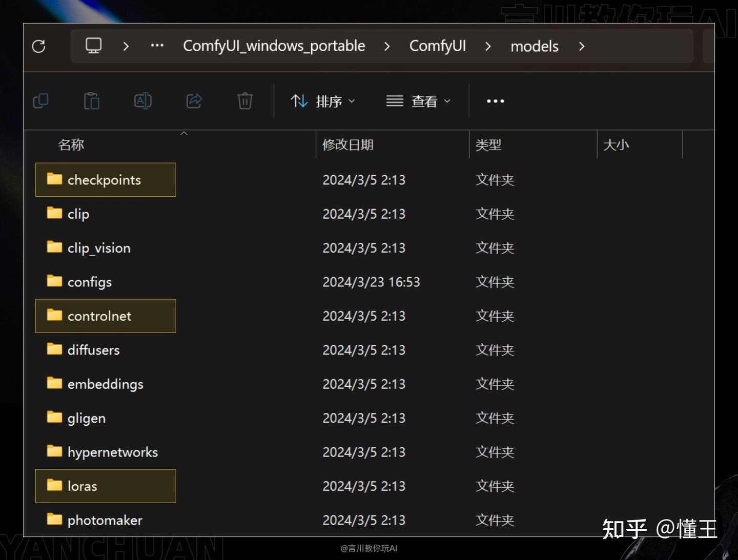Expand chevron after models breadcrumb
738x560 pixels.
pyautogui.click(x=582, y=46)
